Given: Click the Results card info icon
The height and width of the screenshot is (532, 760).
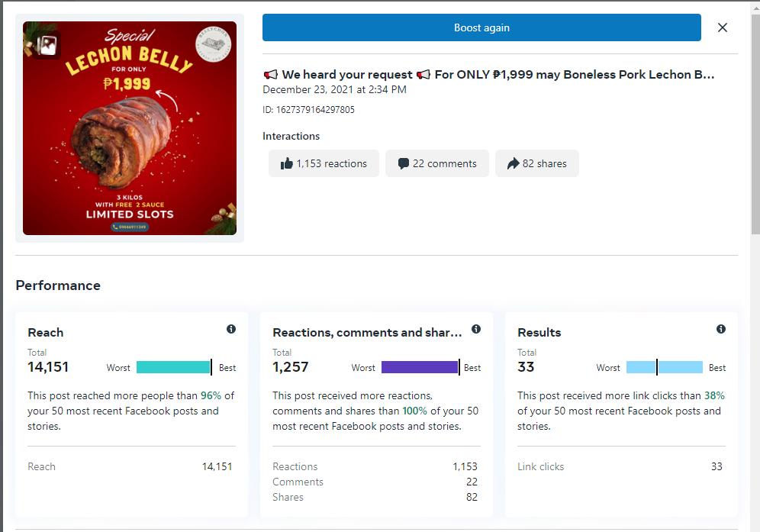Looking at the screenshot, I should (x=721, y=329).
